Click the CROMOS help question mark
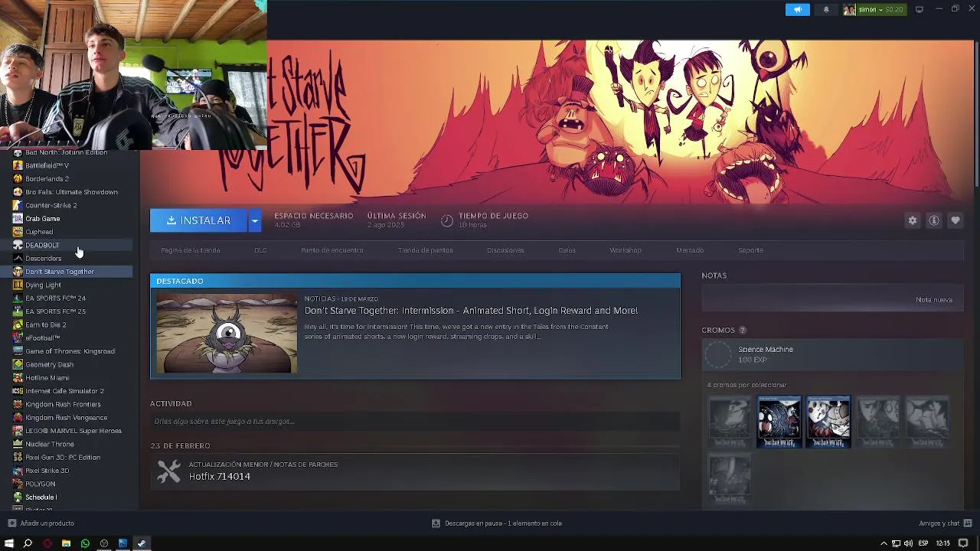This screenshot has width=980, height=551. pyautogui.click(x=742, y=331)
